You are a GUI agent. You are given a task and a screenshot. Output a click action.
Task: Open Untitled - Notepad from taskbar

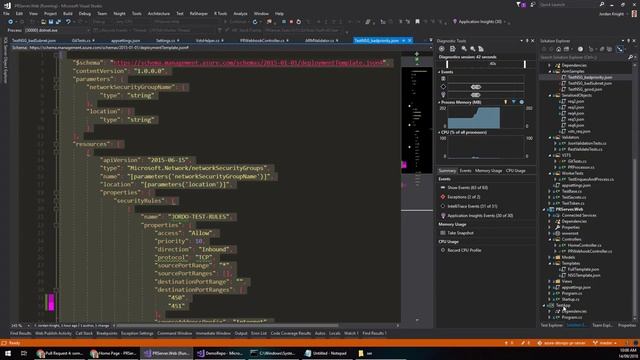tap(327, 353)
